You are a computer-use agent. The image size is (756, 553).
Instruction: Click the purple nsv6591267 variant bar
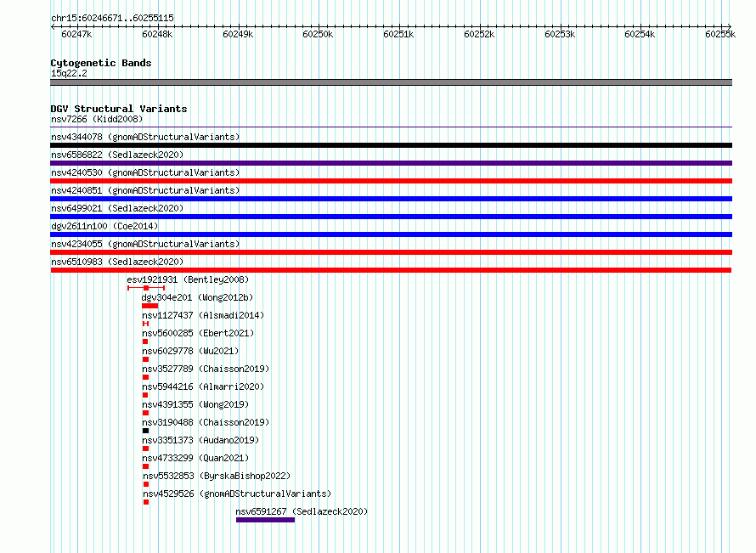[265, 520]
